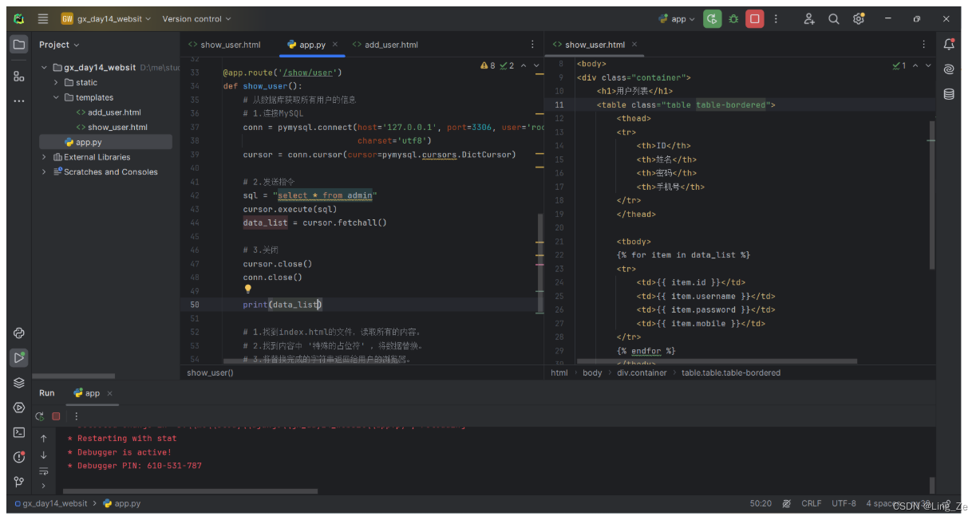Image resolution: width=980 pixels, height=520 pixels.
Task: Open the Structure tool window icon
Action: click(x=19, y=77)
